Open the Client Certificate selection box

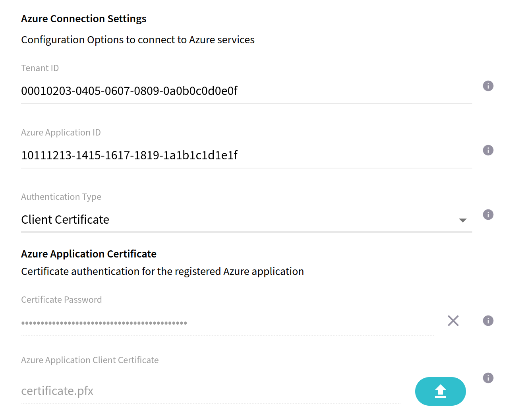click(238, 220)
